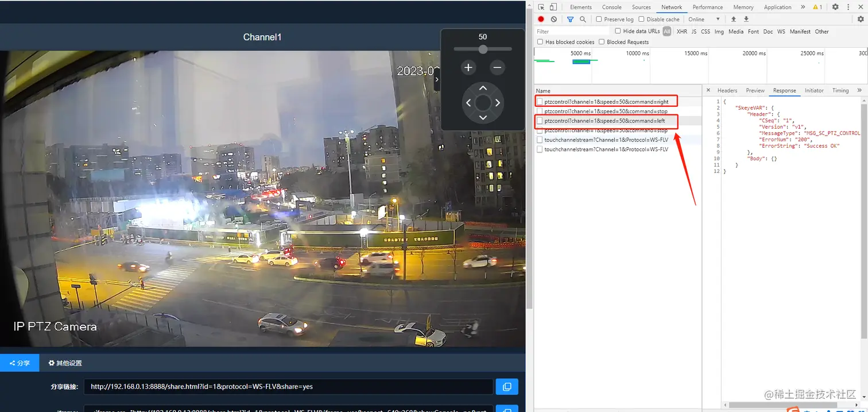Viewport: 868px width, 412px height.
Task: Click the network Filter text field
Action: coord(572,32)
